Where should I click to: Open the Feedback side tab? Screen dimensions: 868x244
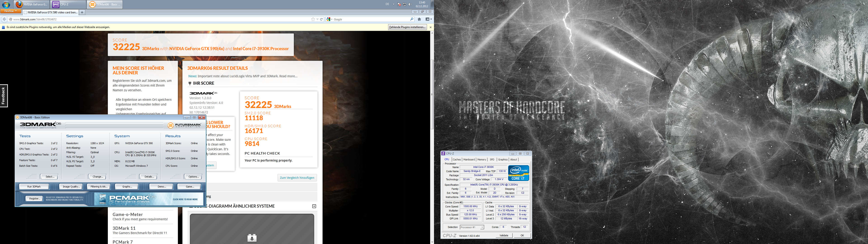tap(3, 96)
